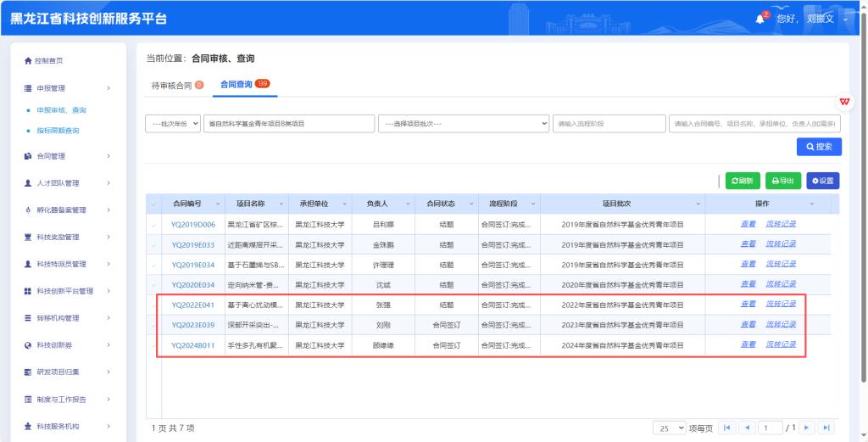
Task: Open the items-per-page dropdown showing 25
Action: pyautogui.click(x=669, y=428)
